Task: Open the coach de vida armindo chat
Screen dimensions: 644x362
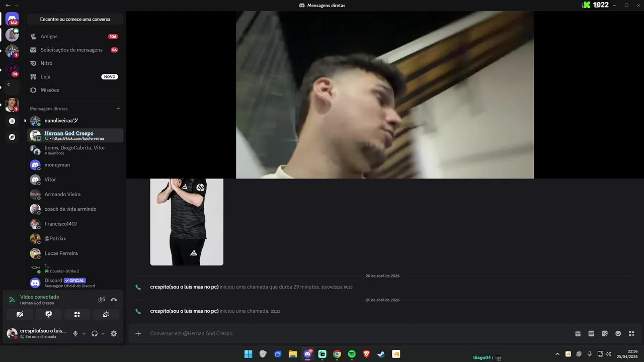Action: [75, 209]
